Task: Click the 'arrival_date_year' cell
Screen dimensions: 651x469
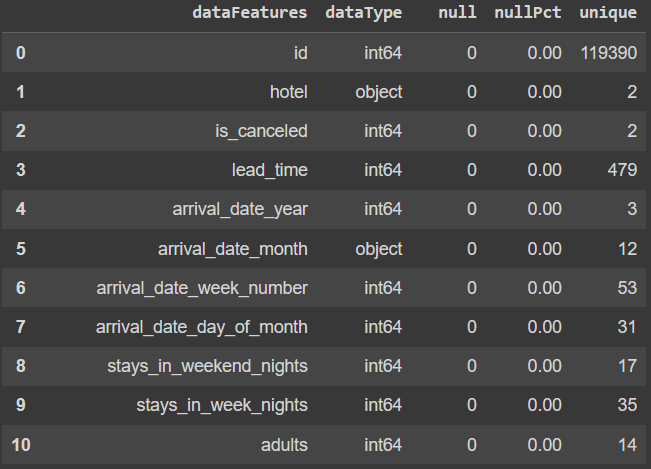Action: click(240, 209)
